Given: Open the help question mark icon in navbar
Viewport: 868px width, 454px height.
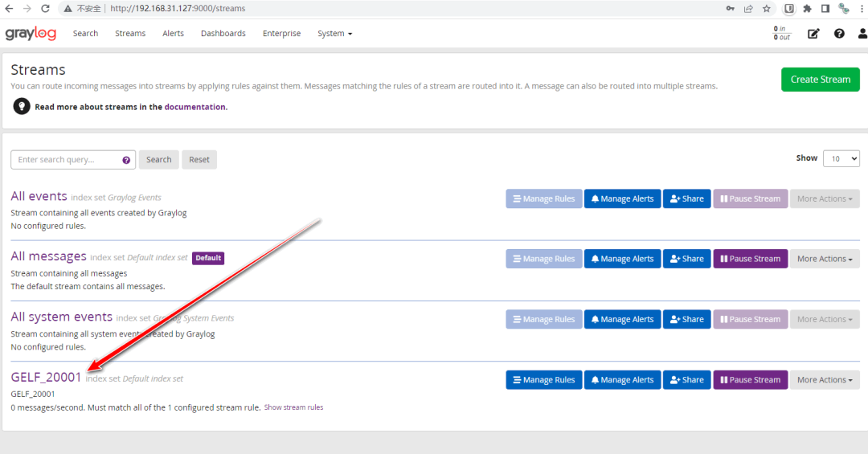Looking at the screenshot, I should (839, 34).
